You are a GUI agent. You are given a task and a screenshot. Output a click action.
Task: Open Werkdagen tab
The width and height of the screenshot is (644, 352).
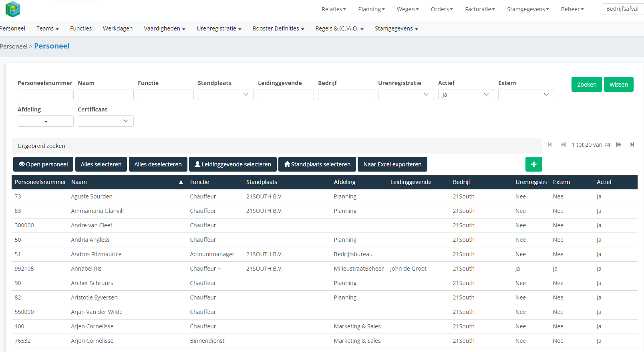pyautogui.click(x=118, y=28)
